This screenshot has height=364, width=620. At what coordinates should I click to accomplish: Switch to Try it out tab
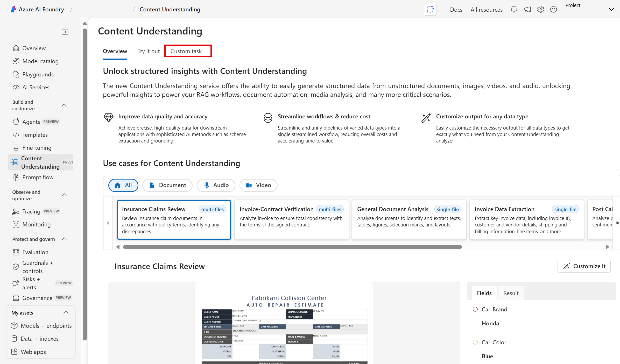(149, 51)
